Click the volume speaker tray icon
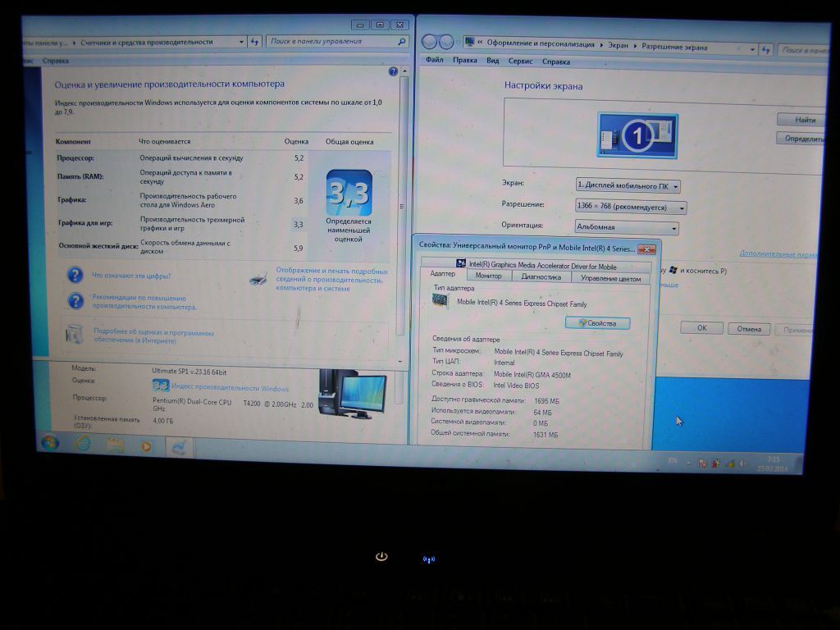The width and height of the screenshot is (840, 630). pos(743,463)
